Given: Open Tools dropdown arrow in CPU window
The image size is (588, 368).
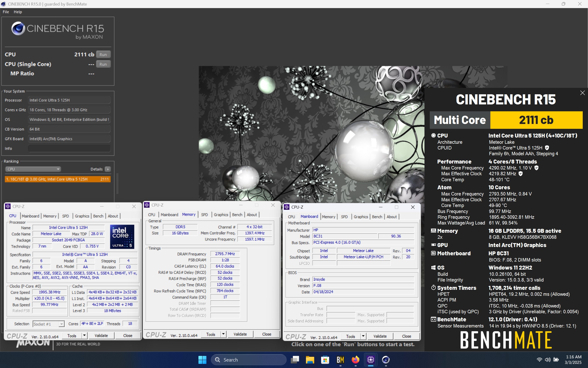Looking at the screenshot, I should coord(84,335).
